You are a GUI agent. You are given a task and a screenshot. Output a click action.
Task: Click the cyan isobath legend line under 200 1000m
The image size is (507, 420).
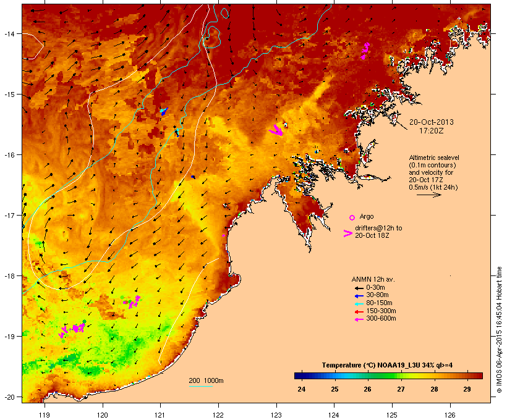[x=200, y=386]
